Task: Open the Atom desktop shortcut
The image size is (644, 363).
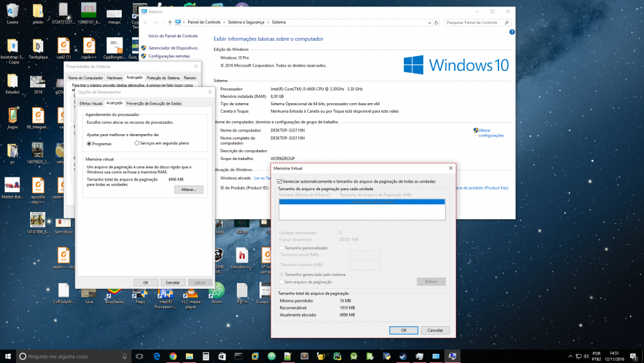Action: [x=216, y=291]
